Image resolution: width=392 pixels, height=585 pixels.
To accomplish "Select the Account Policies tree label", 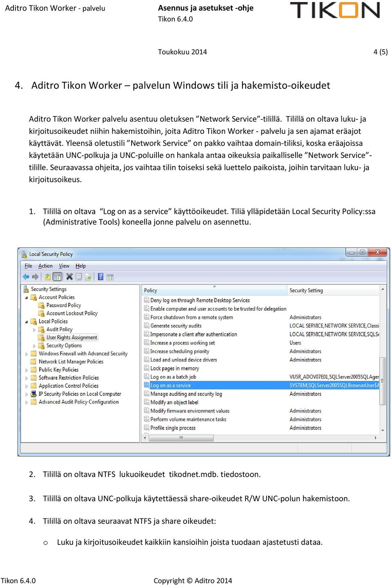I will 57,297.
